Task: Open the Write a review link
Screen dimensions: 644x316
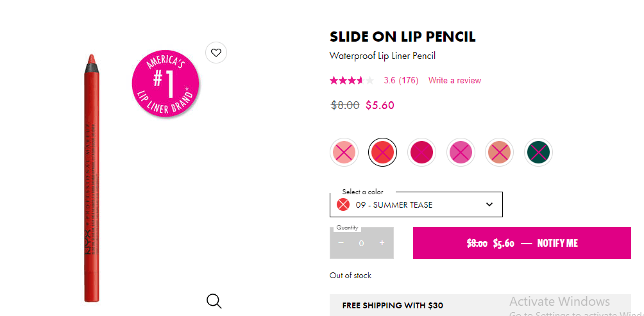Action: click(x=454, y=81)
